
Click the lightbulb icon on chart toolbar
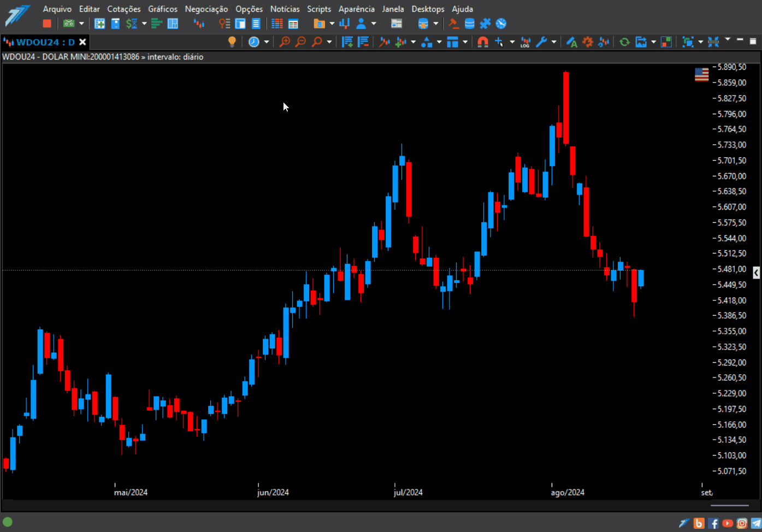point(232,42)
